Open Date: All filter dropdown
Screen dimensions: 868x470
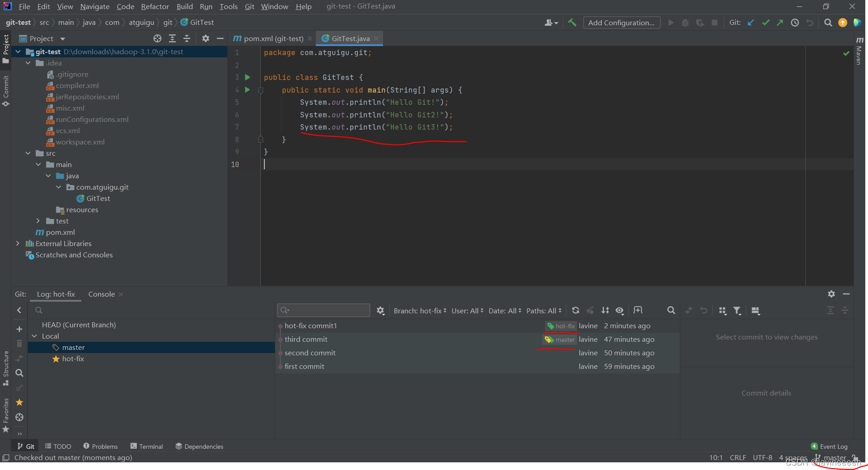[505, 311]
